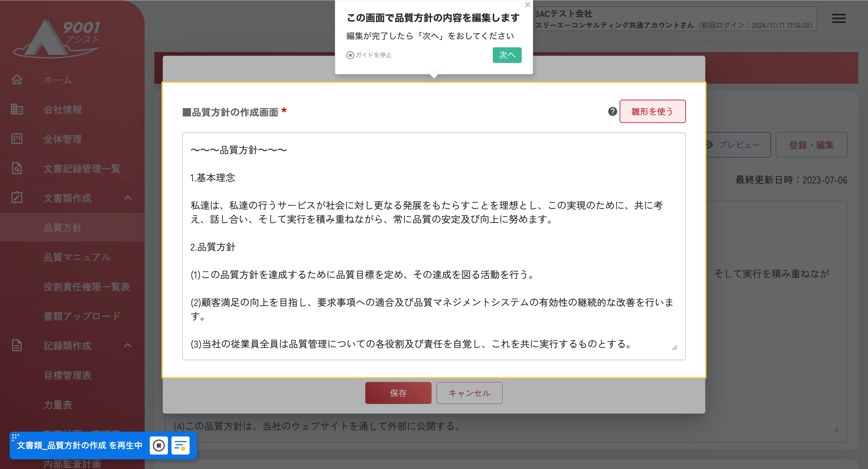Image resolution: width=868 pixels, height=469 pixels.
Task: Click the 雛形を使う template button
Action: coord(652,111)
